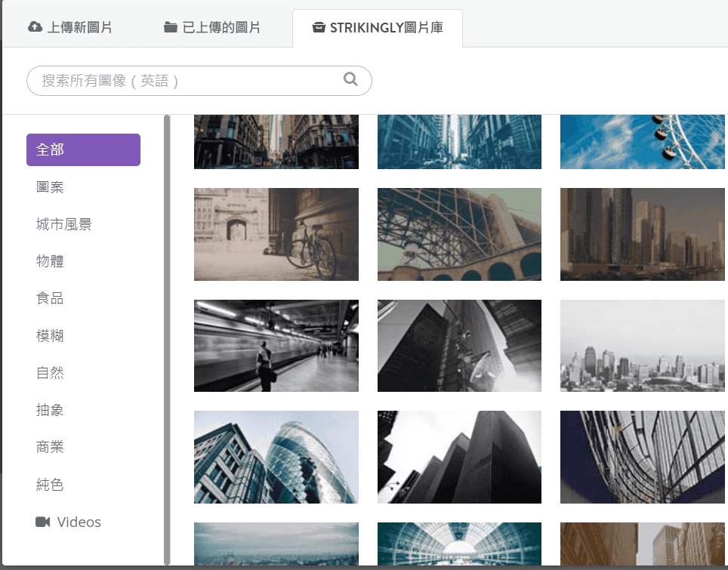
Task: Show the 食品 category
Action: coord(50,298)
